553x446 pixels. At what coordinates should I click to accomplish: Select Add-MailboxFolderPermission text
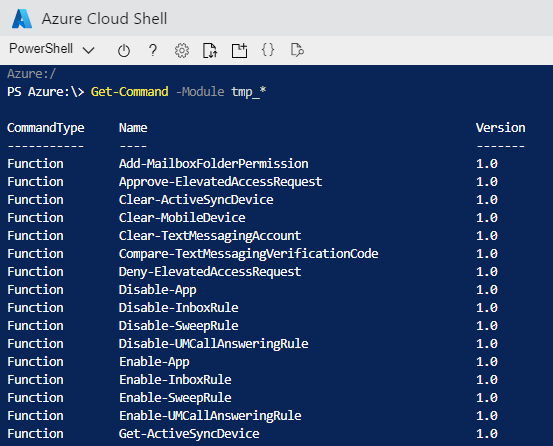coord(213,164)
